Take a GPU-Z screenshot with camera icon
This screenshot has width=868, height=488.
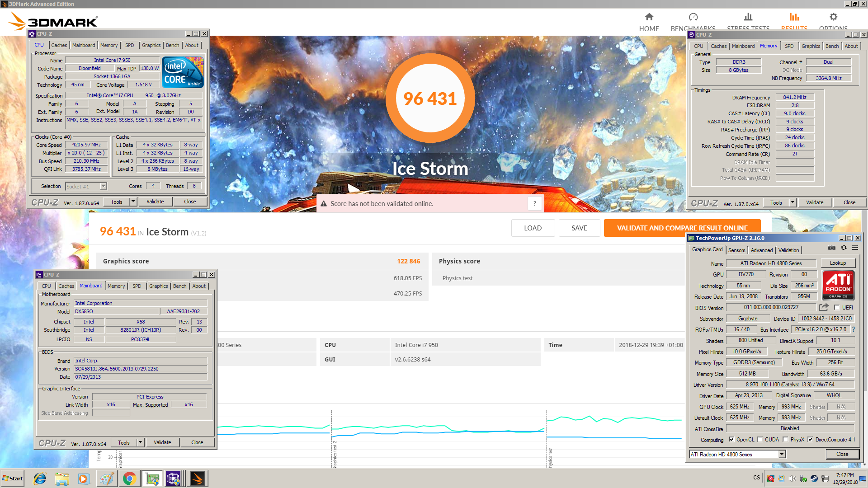(x=831, y=248)
